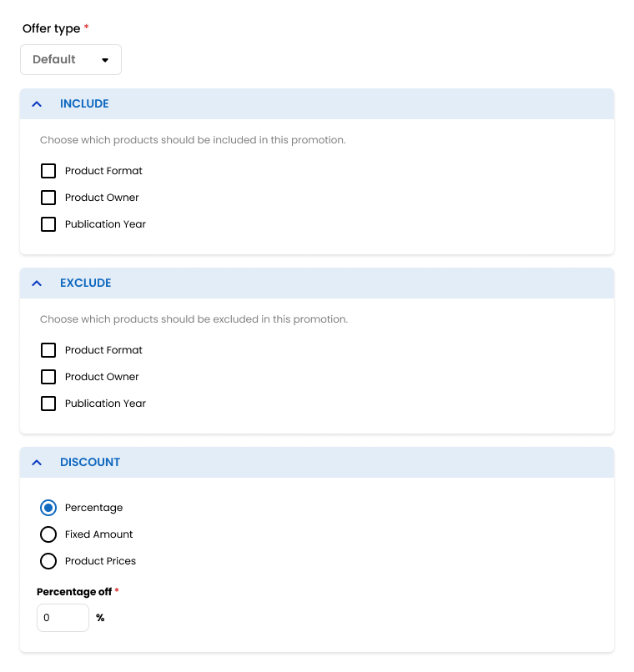Viewport: 634px width, 672px height.
Task: Select the Fixed Amount radio button
Action: pyautogui.click(x=48, y=534)
